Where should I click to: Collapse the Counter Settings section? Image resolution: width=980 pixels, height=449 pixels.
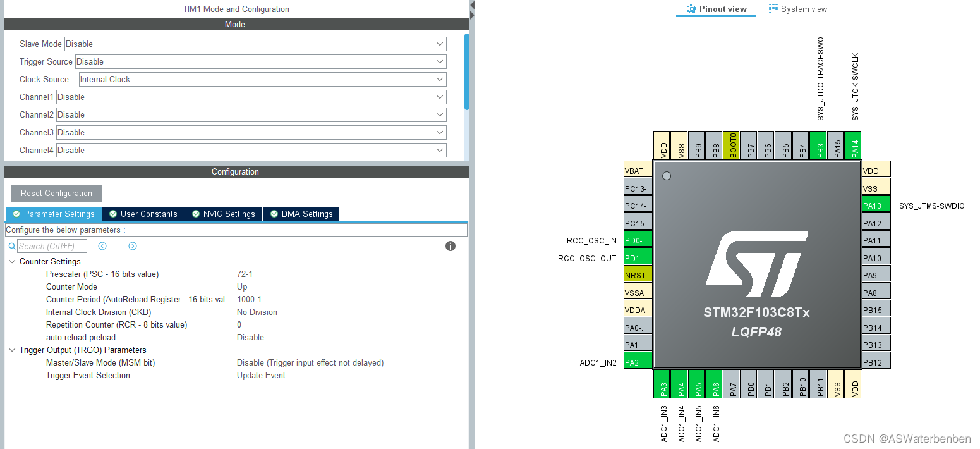11,261
